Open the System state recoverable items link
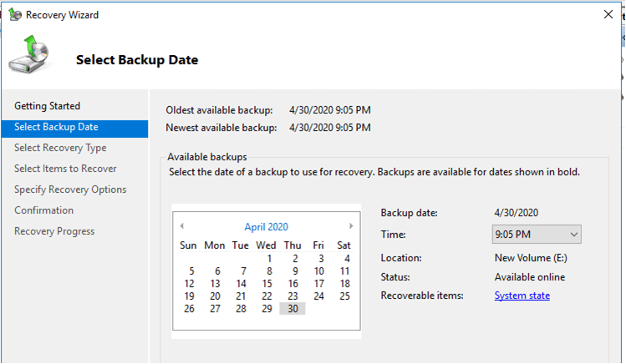The width and height of the screenshot is (626, 364). click(x=522, y=296)
